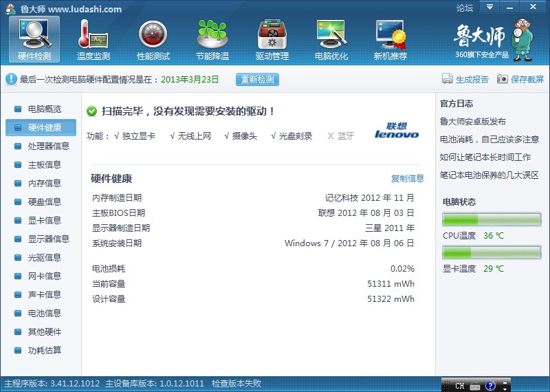
Task: Click the title bar 鲁大师 app icon
Action: coord(10,9)
